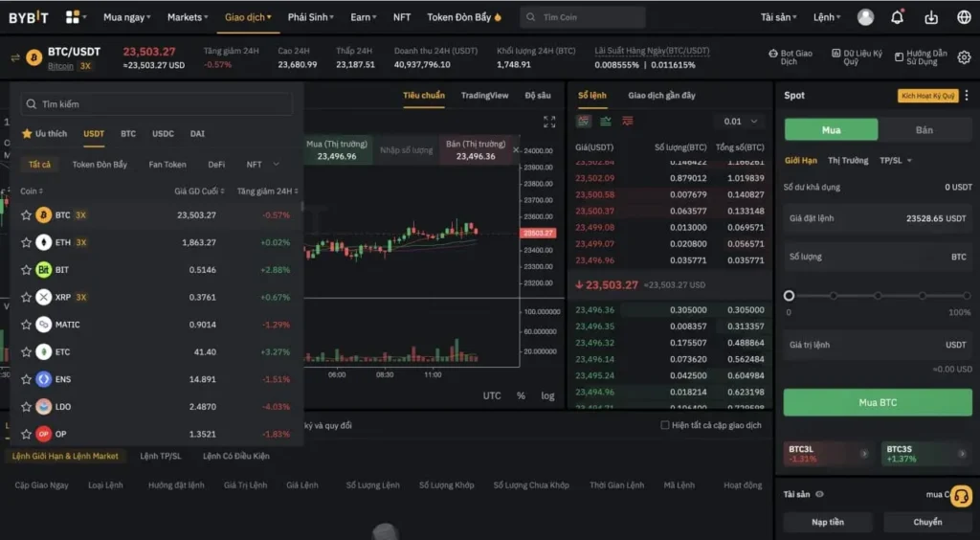This screenshot has width=980, height=540.
Task: Switch to TradingView chart tab
Action: click(484, 96)
